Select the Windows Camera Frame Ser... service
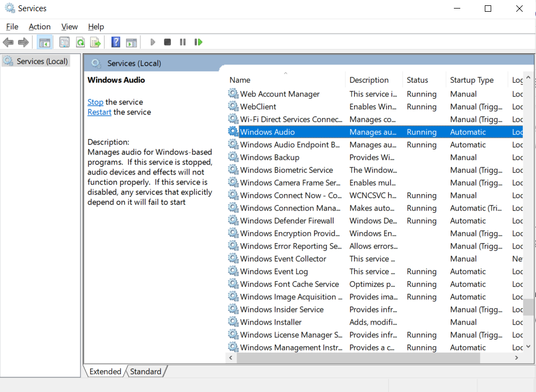 point(375,182)
